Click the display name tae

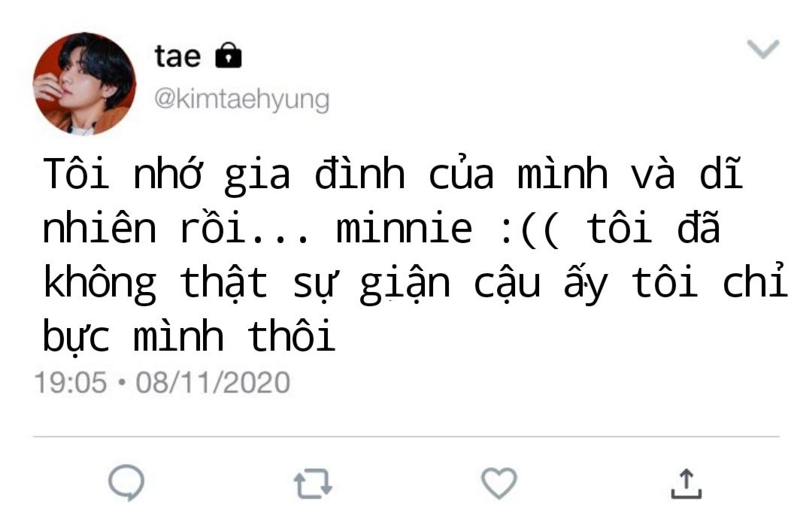[177, 56]
